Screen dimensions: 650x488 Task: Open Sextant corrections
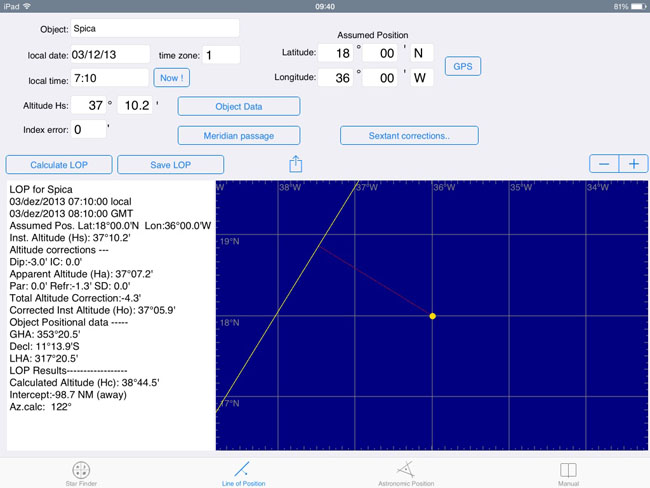click(409, 136)
